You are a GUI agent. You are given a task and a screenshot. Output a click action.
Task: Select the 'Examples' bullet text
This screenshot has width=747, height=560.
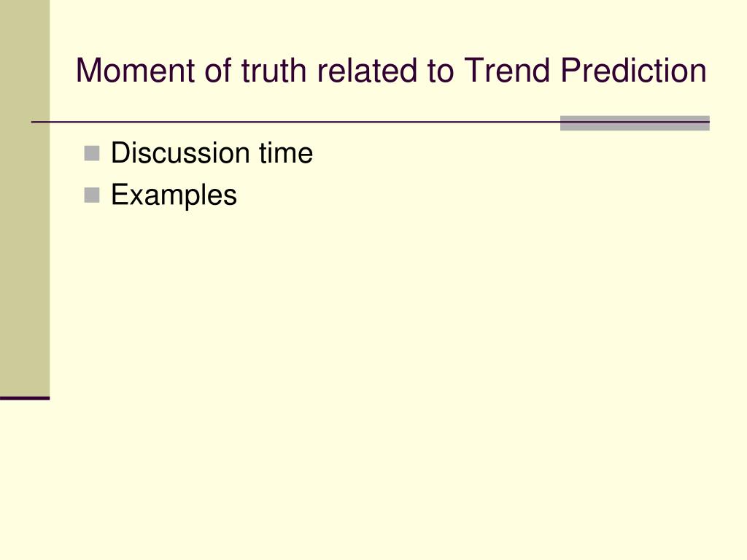(x=174, y=195)
